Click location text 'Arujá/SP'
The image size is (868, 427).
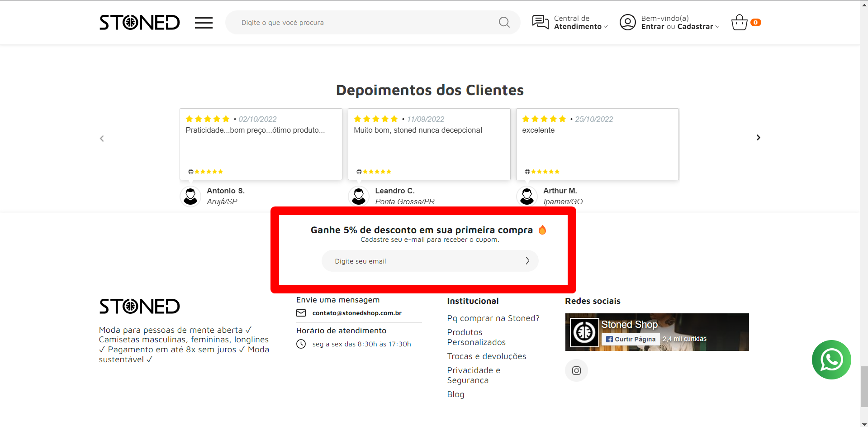point(222,202)
